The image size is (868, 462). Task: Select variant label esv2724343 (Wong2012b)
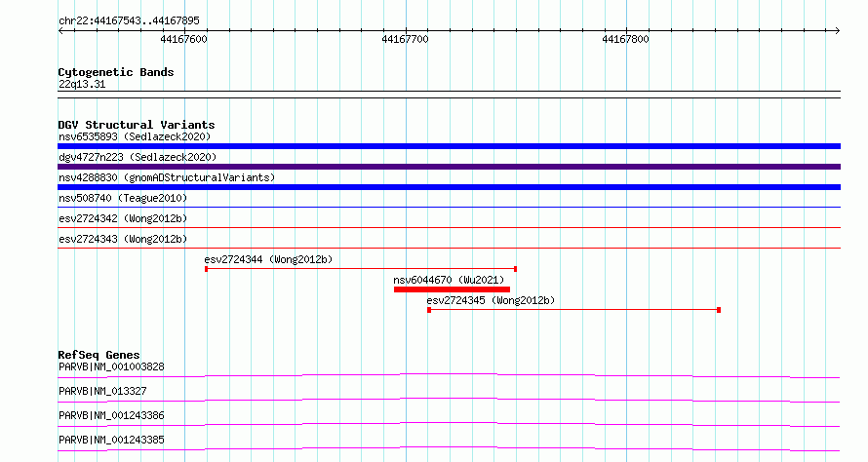(123, 239)
